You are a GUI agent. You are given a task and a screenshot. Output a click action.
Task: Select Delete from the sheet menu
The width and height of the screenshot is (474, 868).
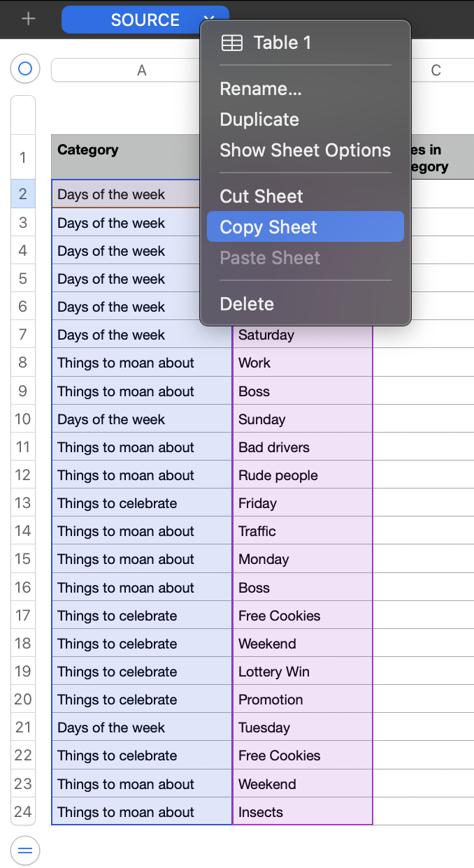pos(247,304)
